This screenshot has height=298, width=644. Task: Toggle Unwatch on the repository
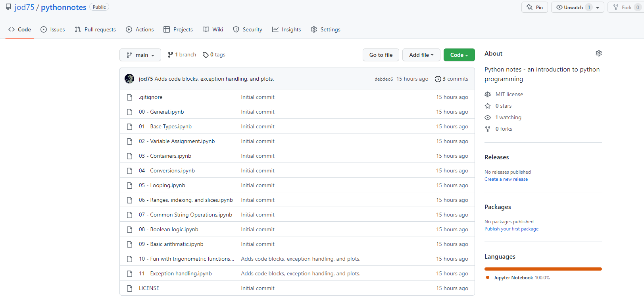[x=569, y=7]
